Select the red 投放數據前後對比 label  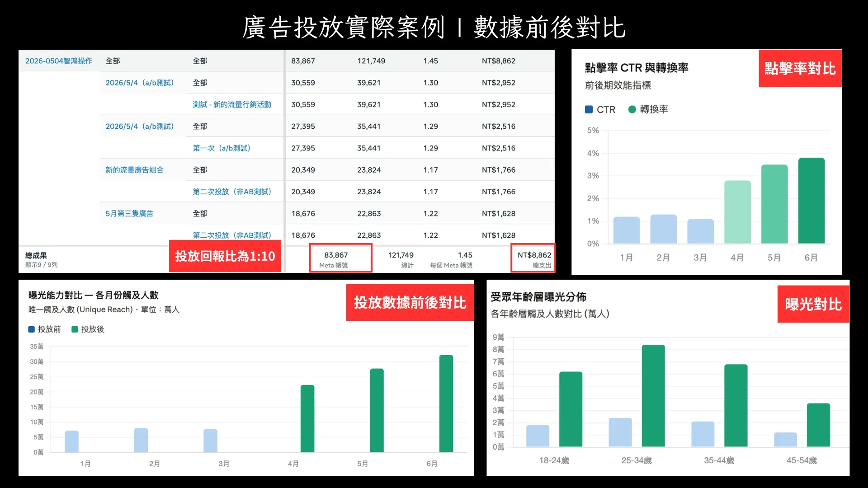pos(410,302)
